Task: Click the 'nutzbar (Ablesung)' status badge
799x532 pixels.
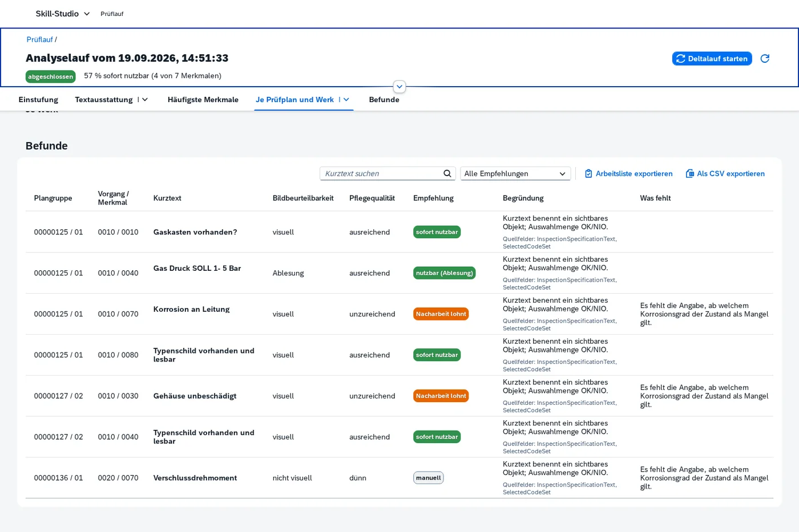Action: click(444, 273)
